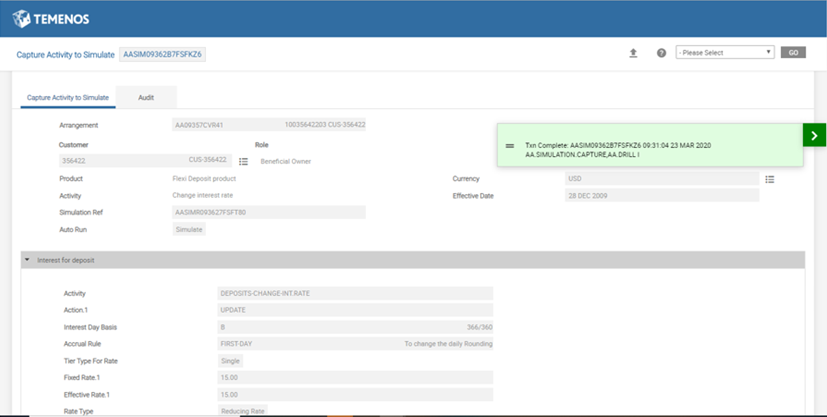
Task: Click the Simulate value in Auto Run
Action: tap(189, 230)
